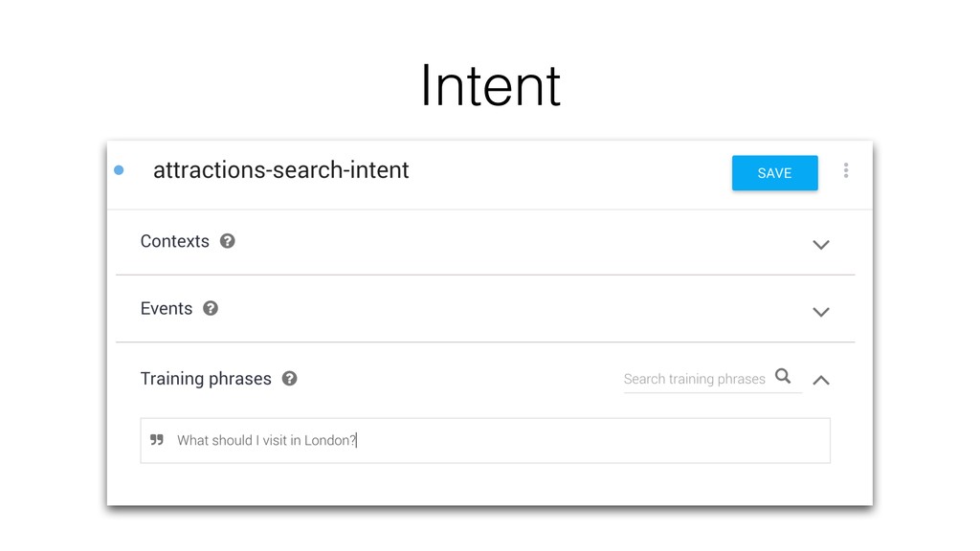980x551 pixels.
Task: Click the quotation mark icon in phrase box
Action: 157,440
